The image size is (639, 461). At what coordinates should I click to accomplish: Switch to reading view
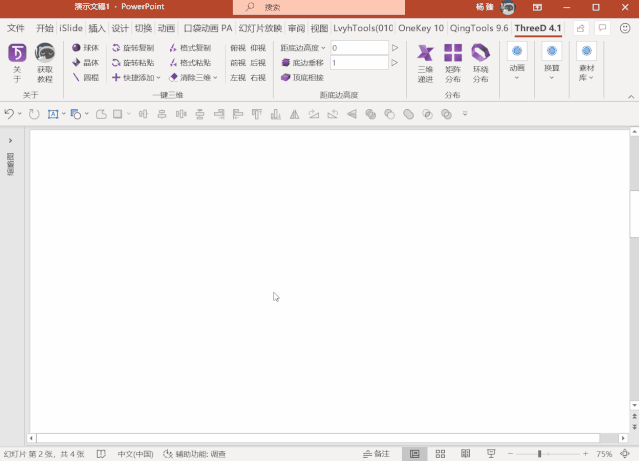click(x=465, y=454)
